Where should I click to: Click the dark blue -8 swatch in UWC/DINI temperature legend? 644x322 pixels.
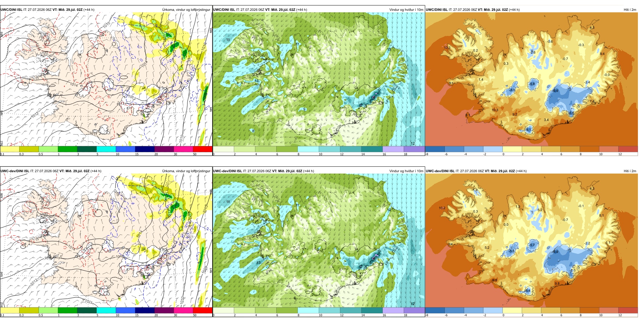(435, 149)
